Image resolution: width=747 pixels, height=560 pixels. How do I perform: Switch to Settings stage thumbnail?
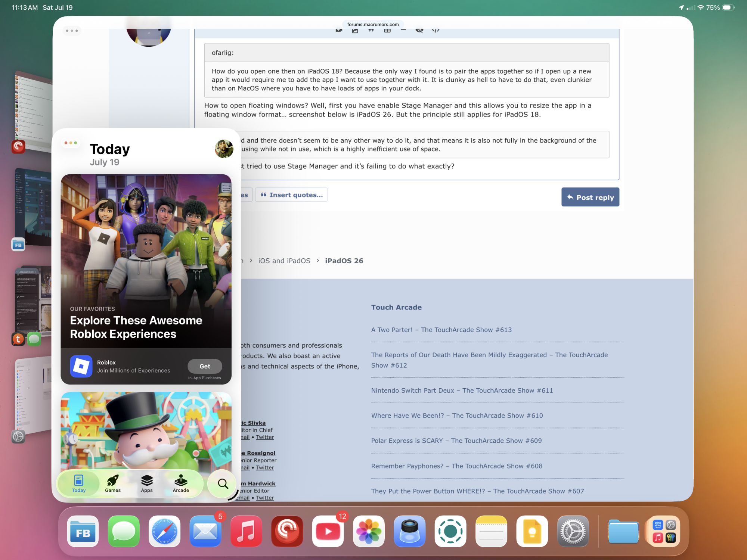click(34, 396)
